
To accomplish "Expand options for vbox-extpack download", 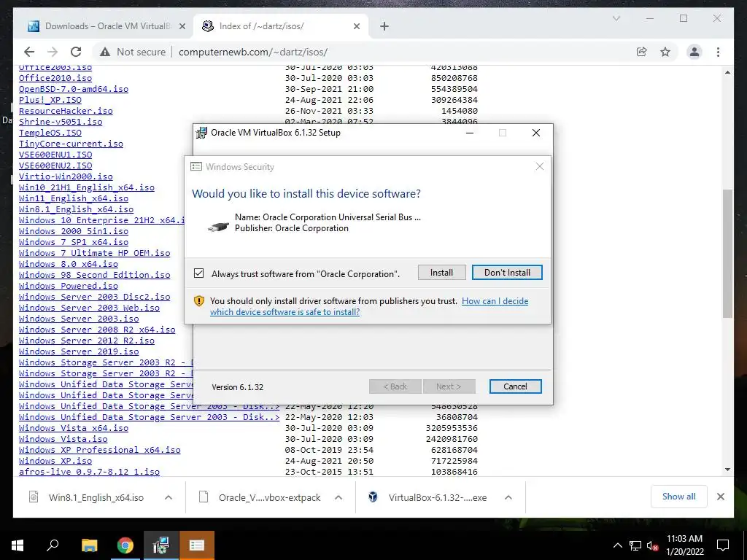I will point(338,497).
